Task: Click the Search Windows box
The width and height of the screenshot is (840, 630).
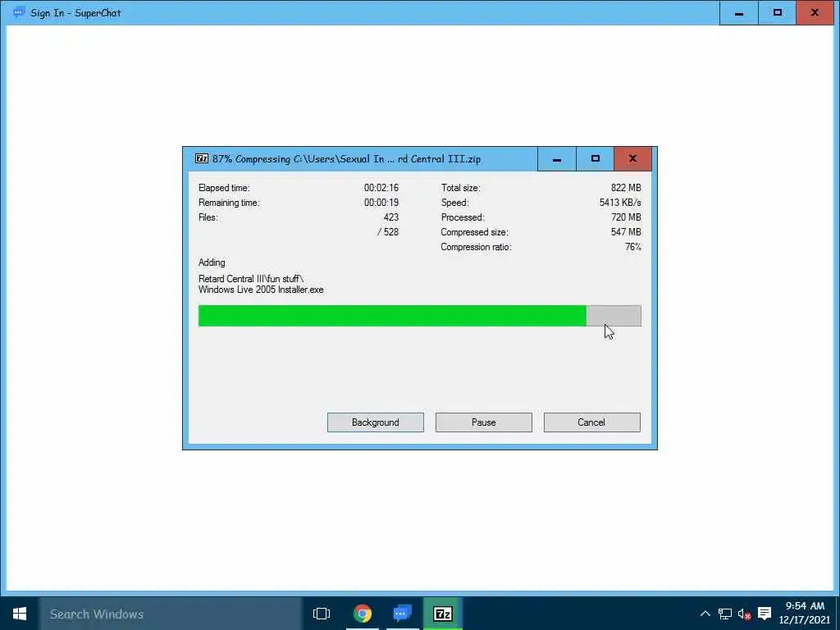Action: (171, 614)
